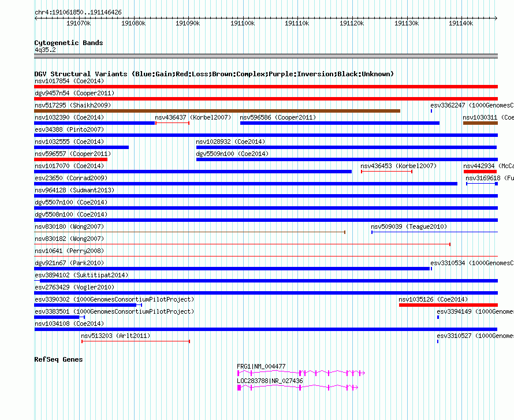Select the nsv1032555 (Coe2014) variant
The width and height of the screenshot is (514, 420).
pos(81,147)
